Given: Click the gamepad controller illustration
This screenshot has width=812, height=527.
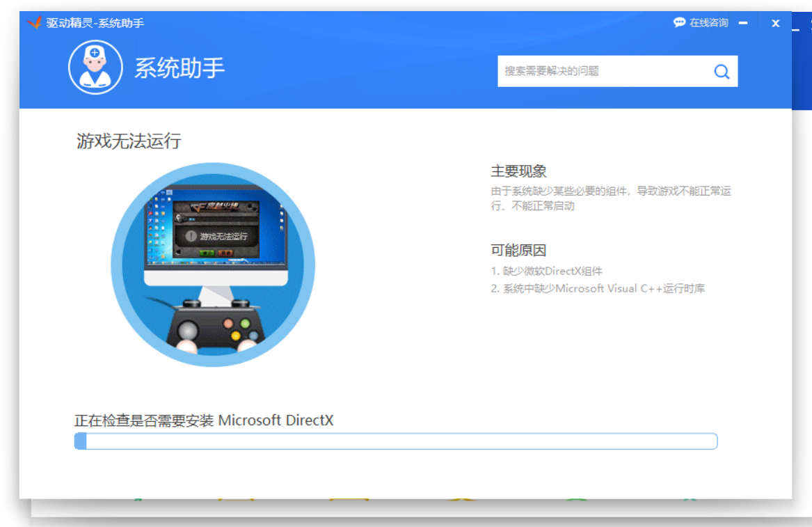Looking at the screenshot, I should [x=214, y=326].
